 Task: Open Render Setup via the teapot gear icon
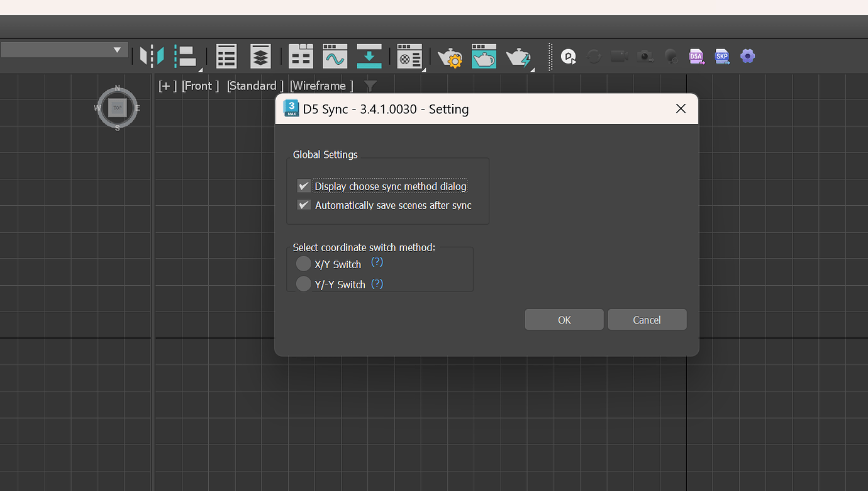(x=450, y=56)
